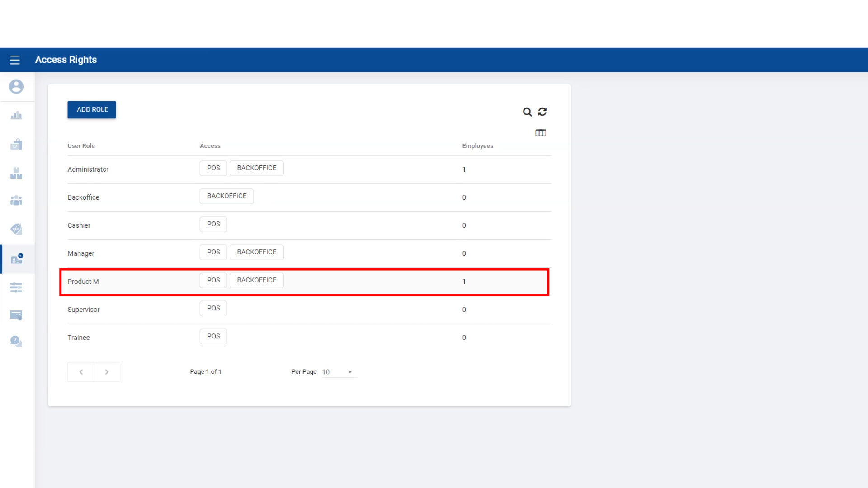This screenshot has height=488, width=868.
Task: Expand the Per Page dropdown
Action: [x=339, y=372]
